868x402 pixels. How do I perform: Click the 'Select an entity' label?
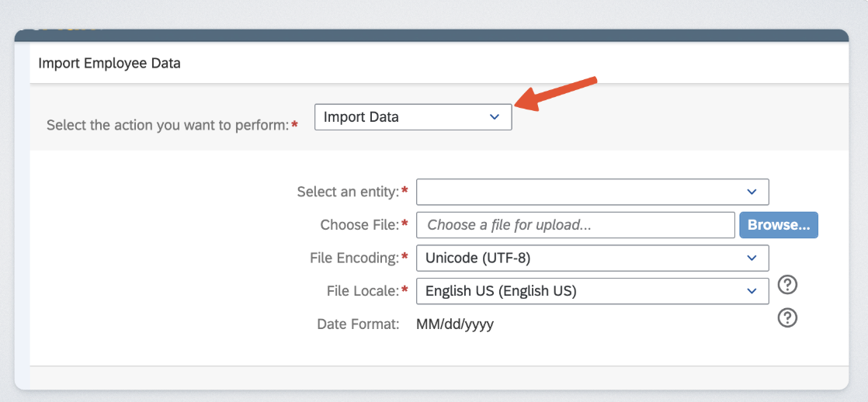(x=348, y=192)
